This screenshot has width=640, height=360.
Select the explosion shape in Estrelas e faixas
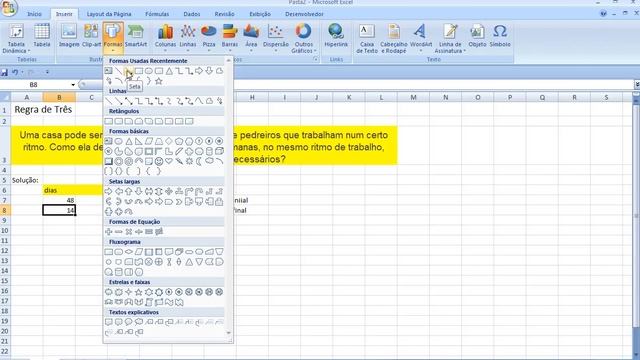point(109,292)
